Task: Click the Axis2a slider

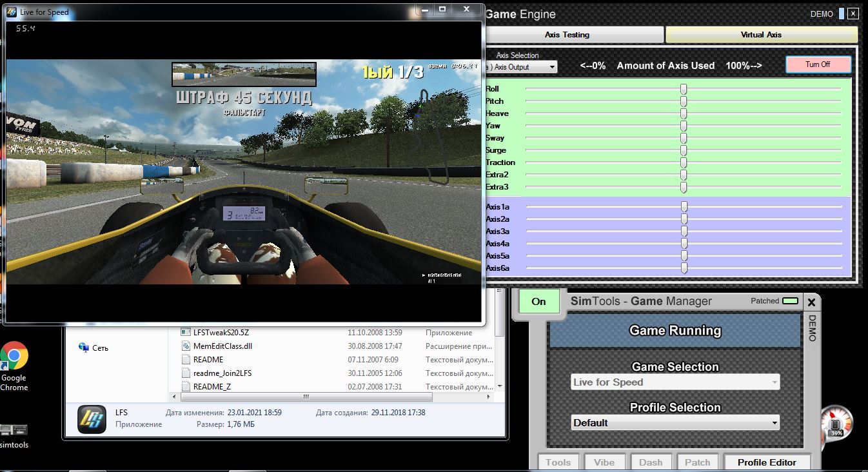Action: [684, 219]
